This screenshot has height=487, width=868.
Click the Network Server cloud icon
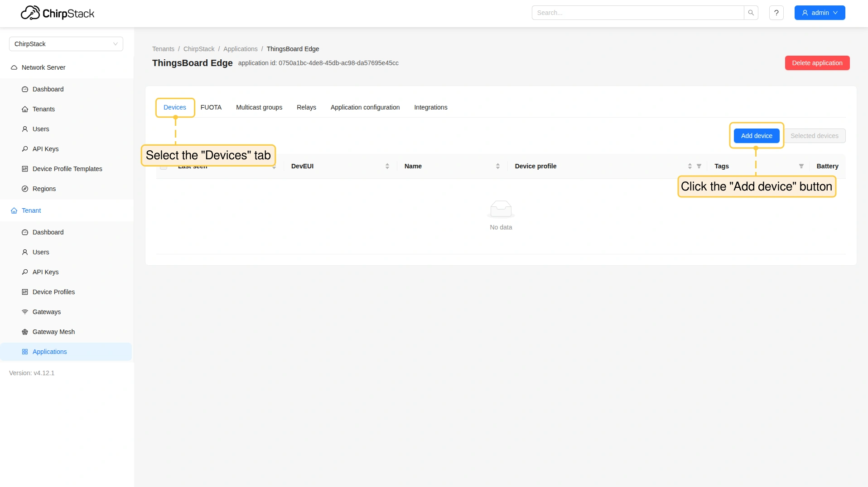click(14, 67)
